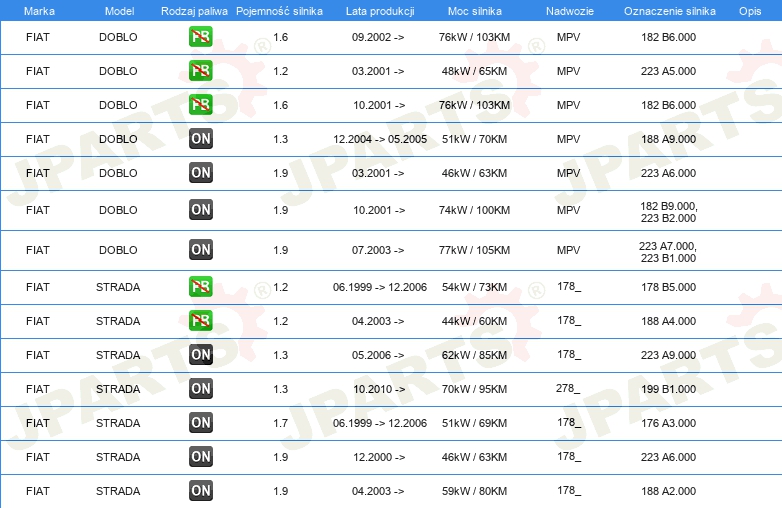Viewport: 782px width, 508px height.
Task: Click production date 05.2006 ->
Action: pyautogui.click(x=378, y=355)
